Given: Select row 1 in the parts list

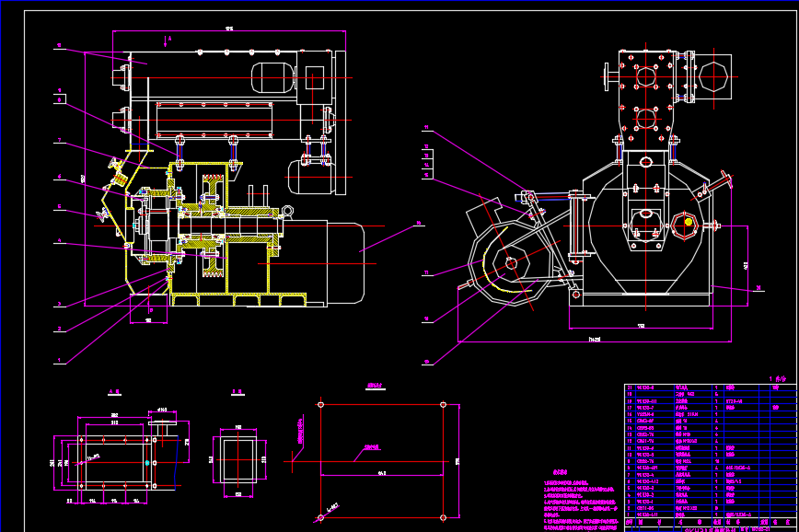Looking at the screenshot, I should point(710,515).
